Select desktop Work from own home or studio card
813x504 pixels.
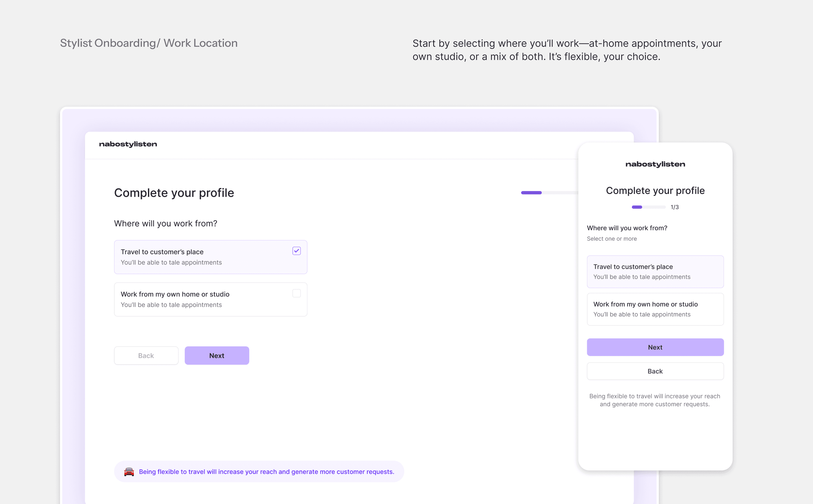coord(210,299)
